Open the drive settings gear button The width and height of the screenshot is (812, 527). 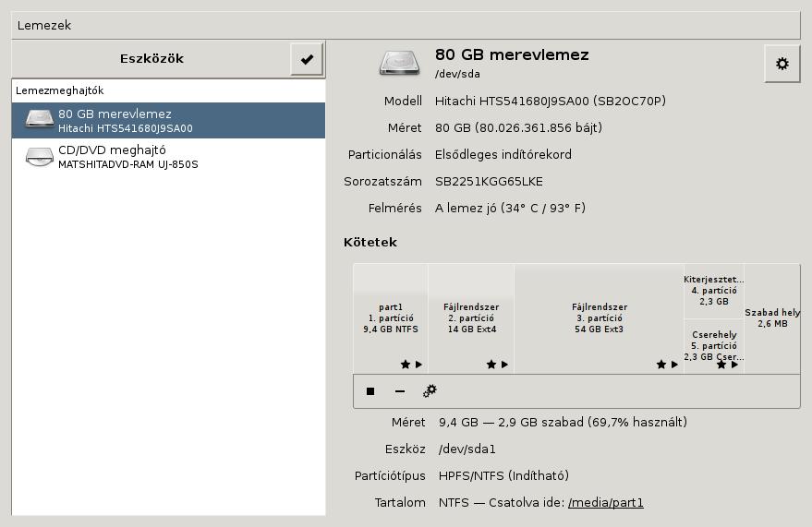(782, 64)
